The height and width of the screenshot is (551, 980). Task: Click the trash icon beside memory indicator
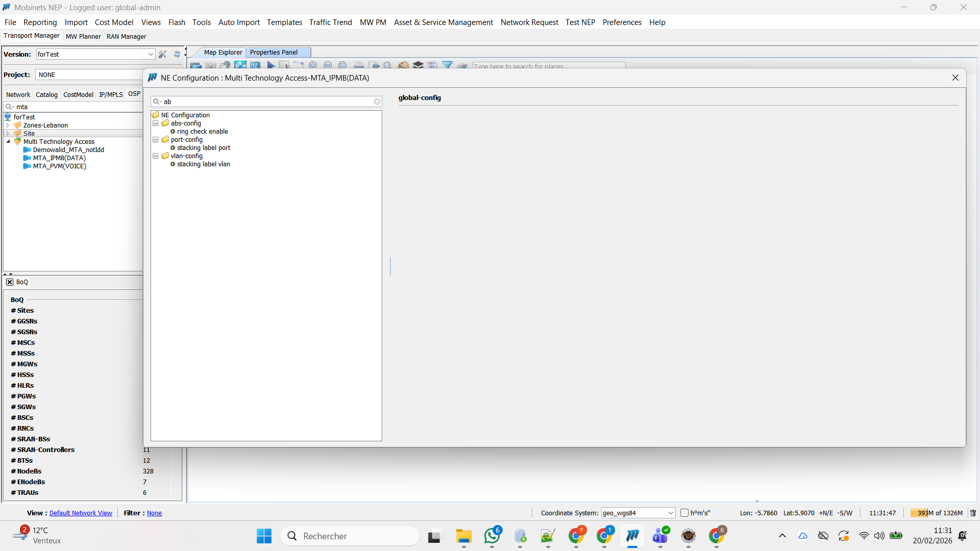point(973,513)
